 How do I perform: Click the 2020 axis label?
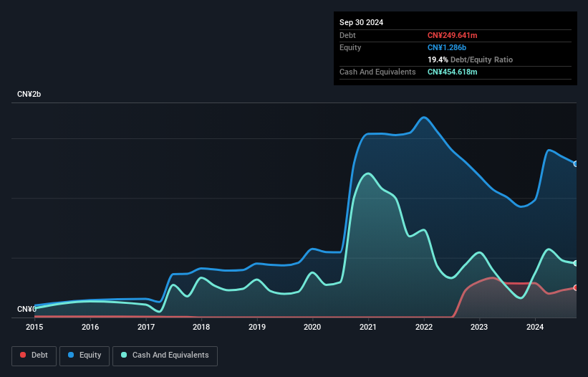tap(312, 327)
